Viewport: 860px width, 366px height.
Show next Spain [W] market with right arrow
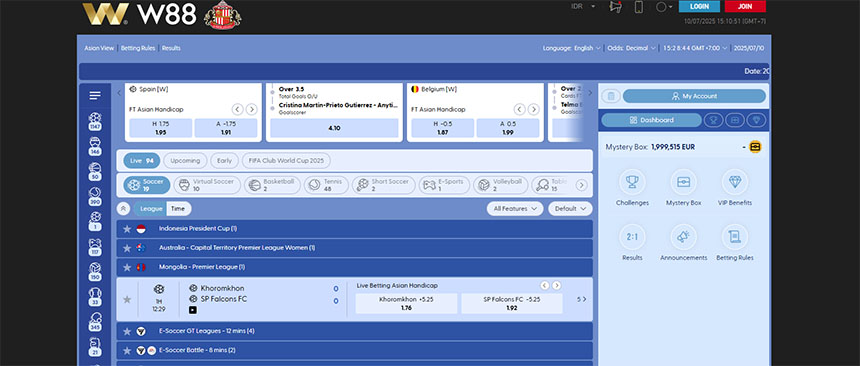click(x=251, y=109)
